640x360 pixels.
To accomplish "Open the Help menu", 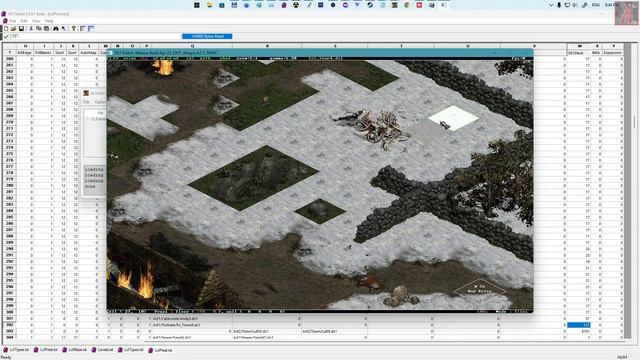I will [x=49, y=21].
